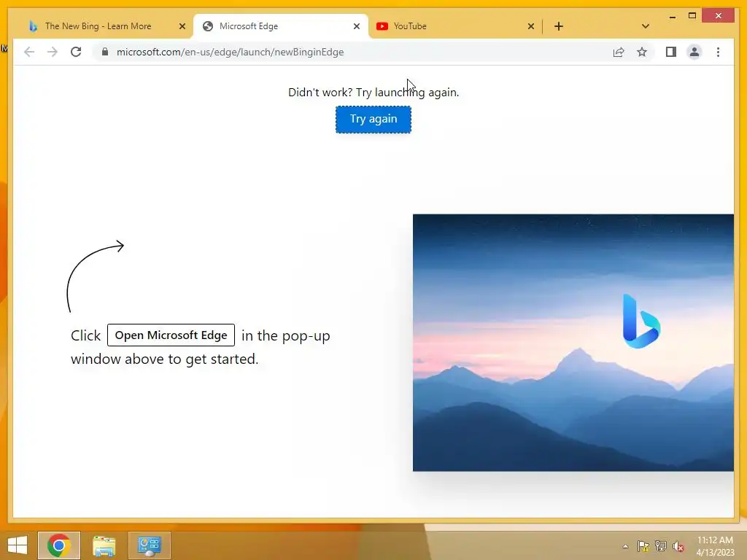Click 'Didn't work? Try launching again.' text
This screenshot has width=747, height=560.
(373, 93)
